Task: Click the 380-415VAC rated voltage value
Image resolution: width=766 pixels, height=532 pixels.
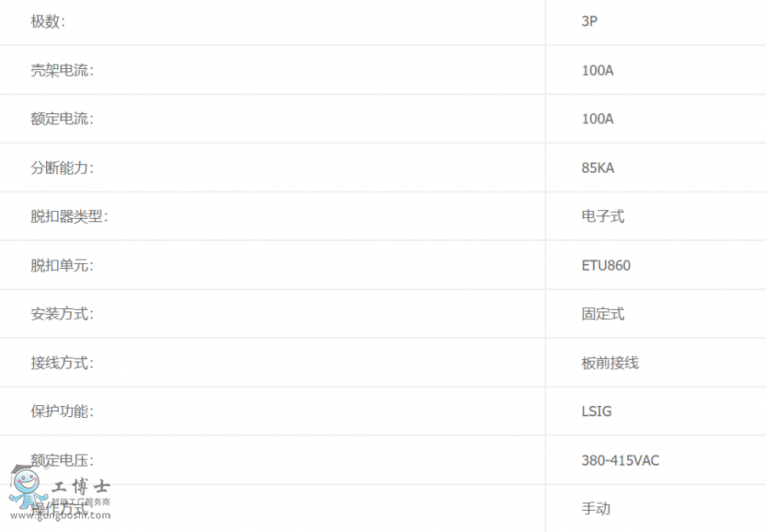Action: pyautogui.click(x=620, y=460)
